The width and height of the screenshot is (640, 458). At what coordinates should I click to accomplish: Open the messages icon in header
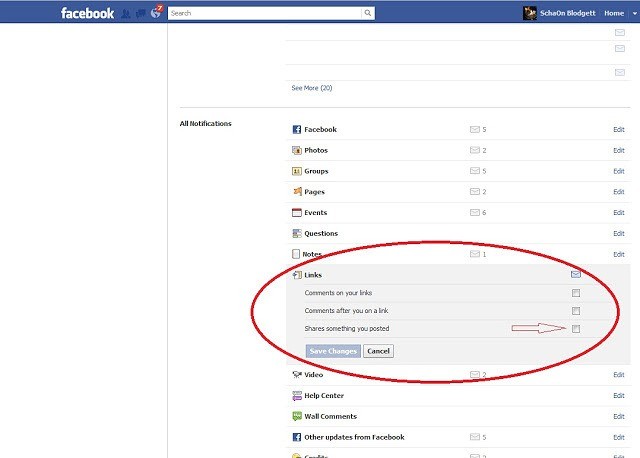click(139, 14)
